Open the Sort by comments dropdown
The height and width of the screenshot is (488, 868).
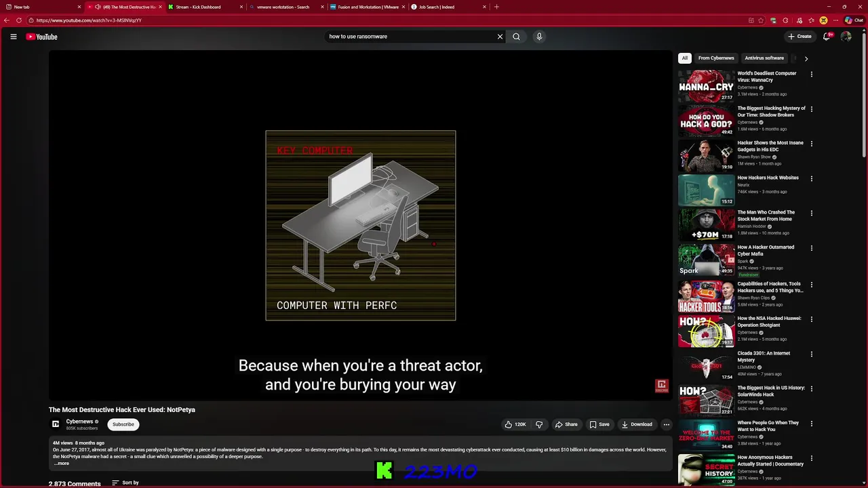(x=125, y=483)
